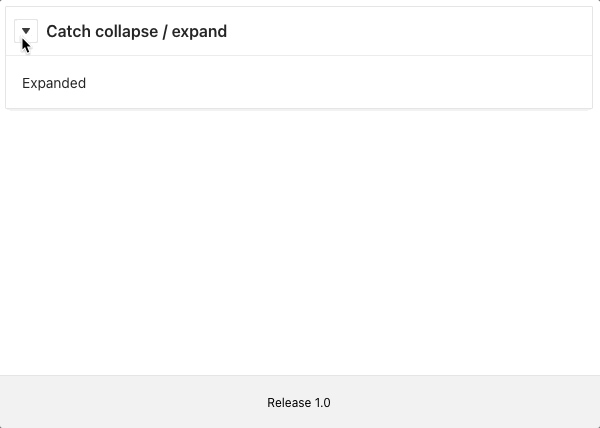Click the "Catch collapse / expand" heading
600x428 pixels.
[137, 31]
